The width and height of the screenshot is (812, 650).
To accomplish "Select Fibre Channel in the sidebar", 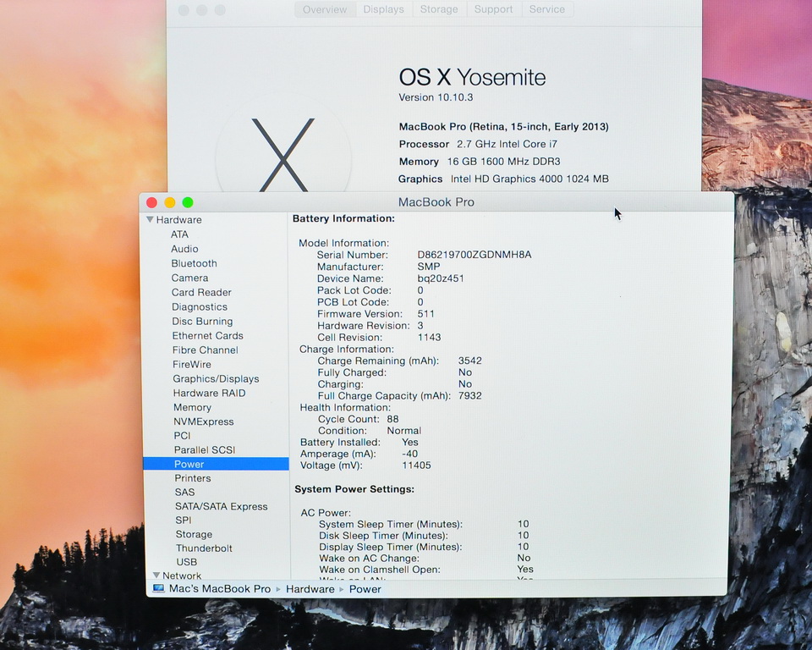I will tap(206, 350).
